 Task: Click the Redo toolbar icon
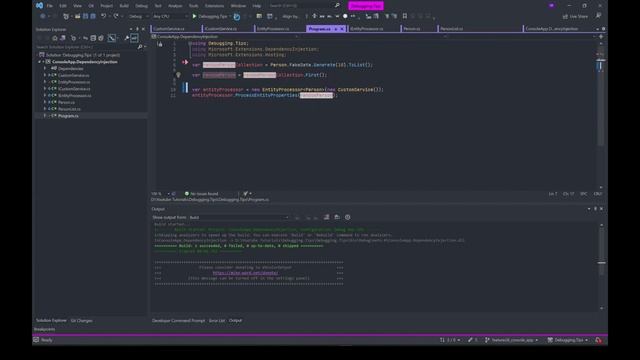pyautogui.click(x=116, y=16)
